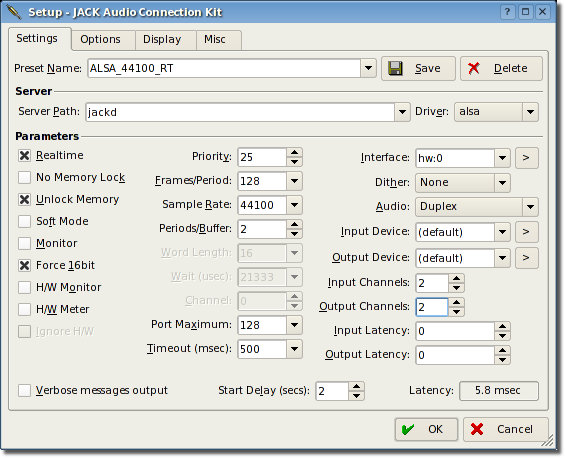The width and height of the screenshot is (565, 458).
Task: Click the green checkmark OK icon
Action: (x=408, y=429)
